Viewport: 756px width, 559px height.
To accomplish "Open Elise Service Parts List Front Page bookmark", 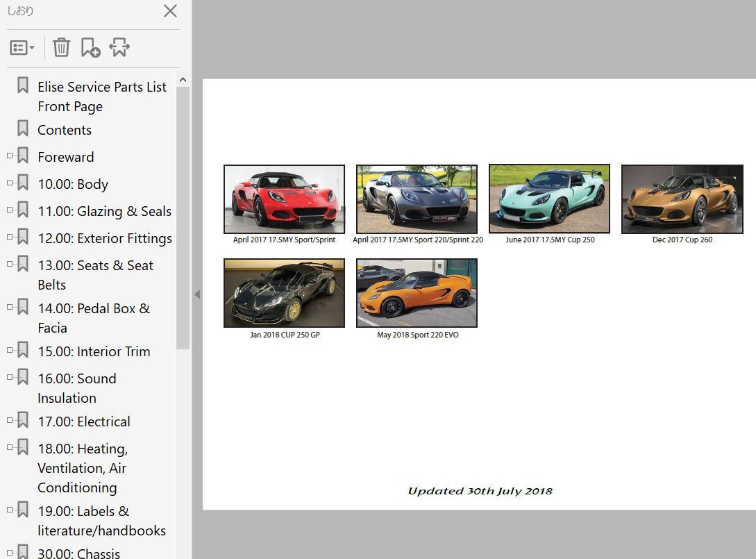I will 102,97.
